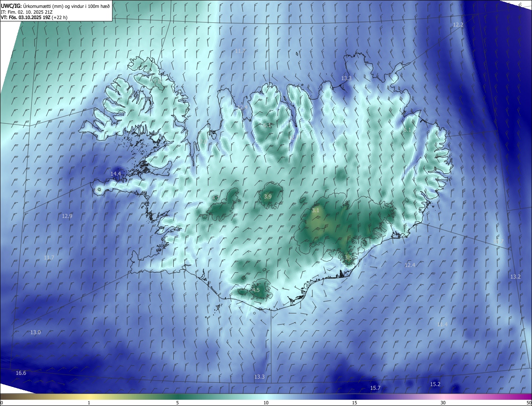Click the '50' tick on the colour scale

pyautogui.click(x=529, y=403)
